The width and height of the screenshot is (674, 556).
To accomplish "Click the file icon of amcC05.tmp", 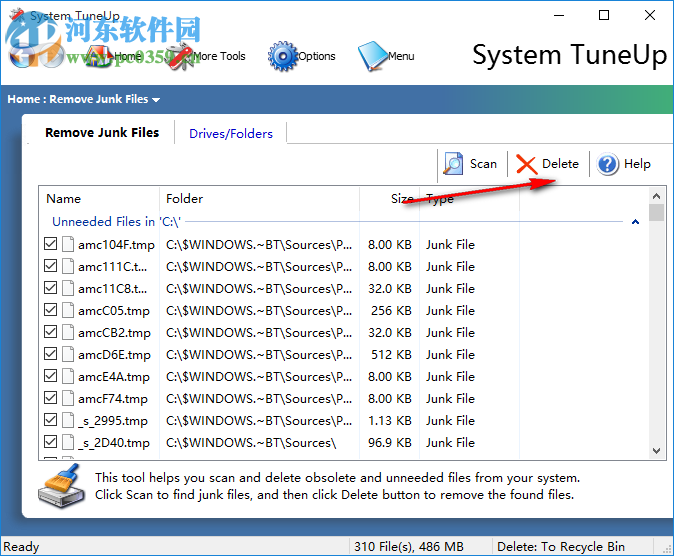I will [x=68, y=310].
